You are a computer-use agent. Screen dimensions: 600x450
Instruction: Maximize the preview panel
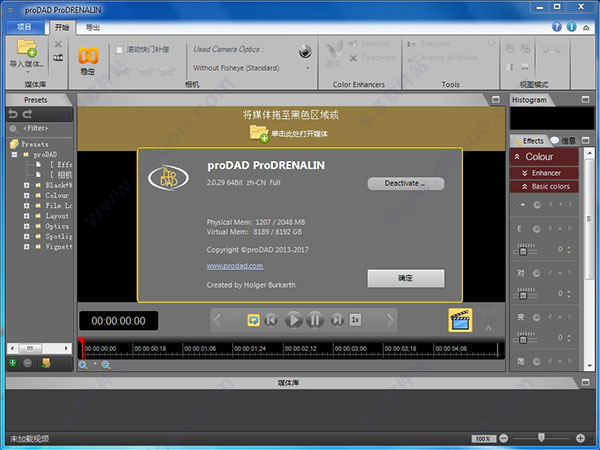pyautogui.click(x=496, y=99)
